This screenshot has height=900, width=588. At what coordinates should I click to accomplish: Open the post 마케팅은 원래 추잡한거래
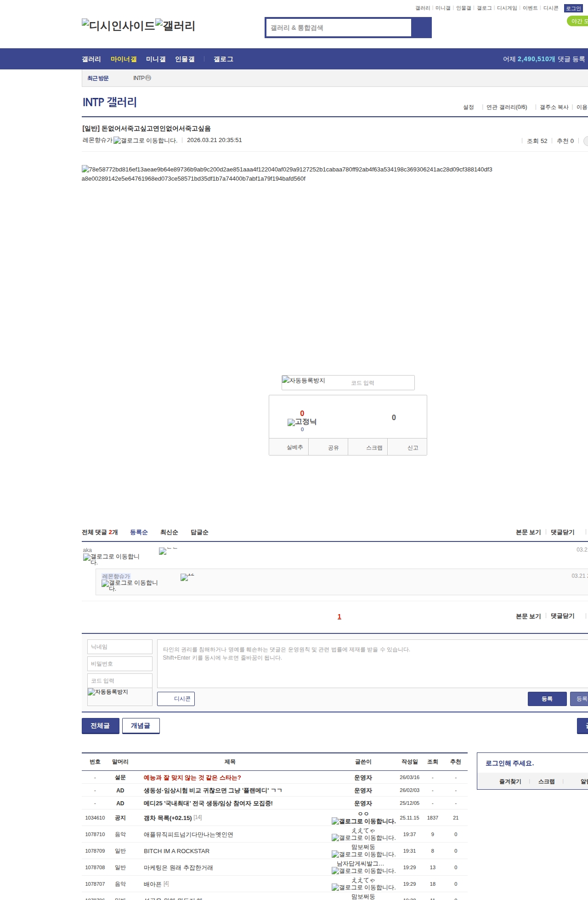click(178, 868)
